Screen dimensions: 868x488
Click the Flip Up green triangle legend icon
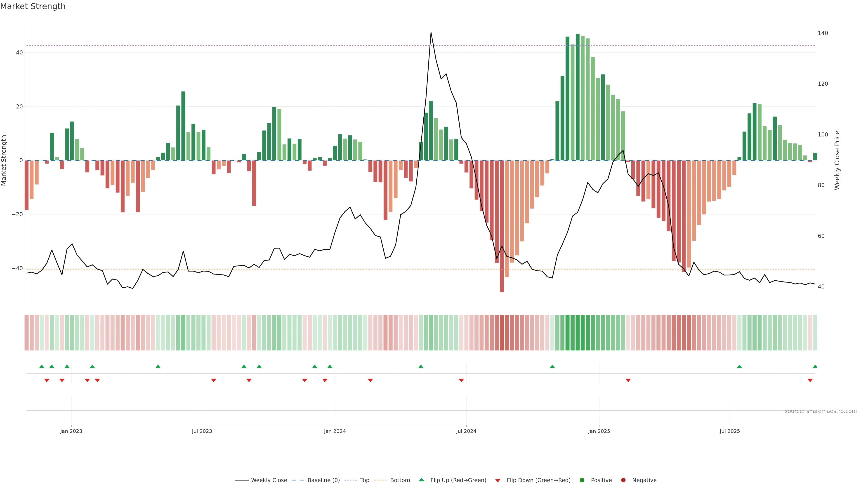[x=421, y=480]
